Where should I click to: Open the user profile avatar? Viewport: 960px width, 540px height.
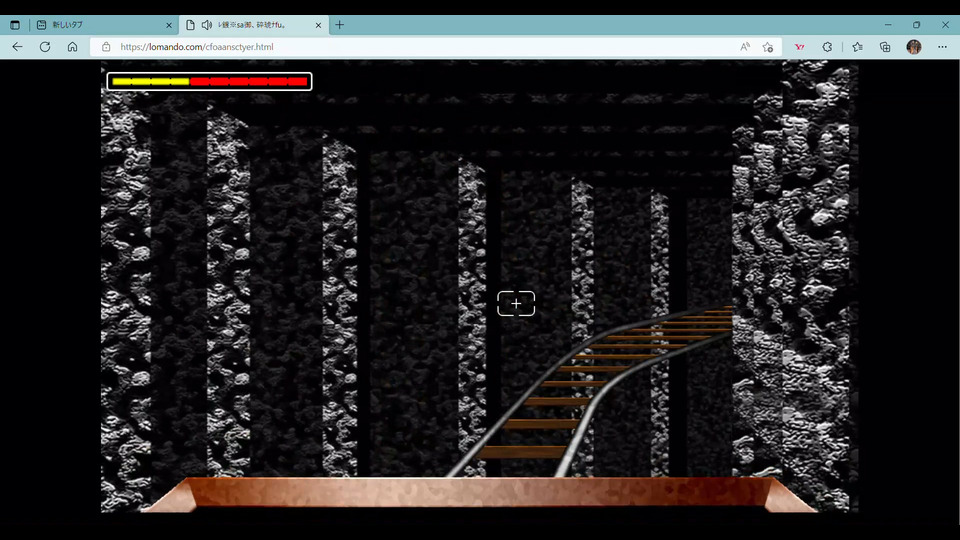[x=913, y=47]
